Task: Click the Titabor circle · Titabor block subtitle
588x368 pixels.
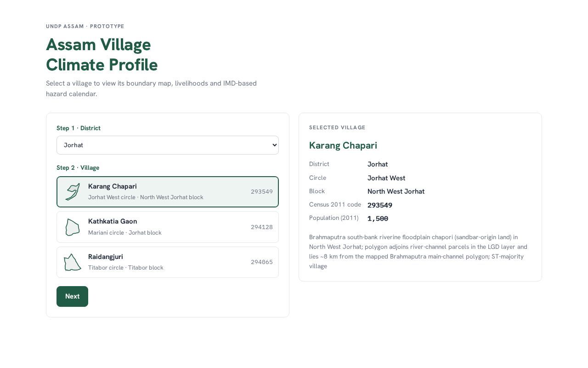Action: [x=126, y=268]
